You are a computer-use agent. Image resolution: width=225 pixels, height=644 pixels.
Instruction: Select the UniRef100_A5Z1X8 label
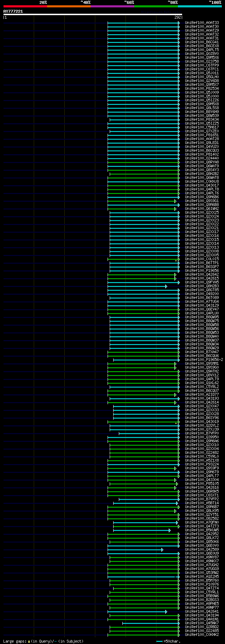(x=202, y=461)
